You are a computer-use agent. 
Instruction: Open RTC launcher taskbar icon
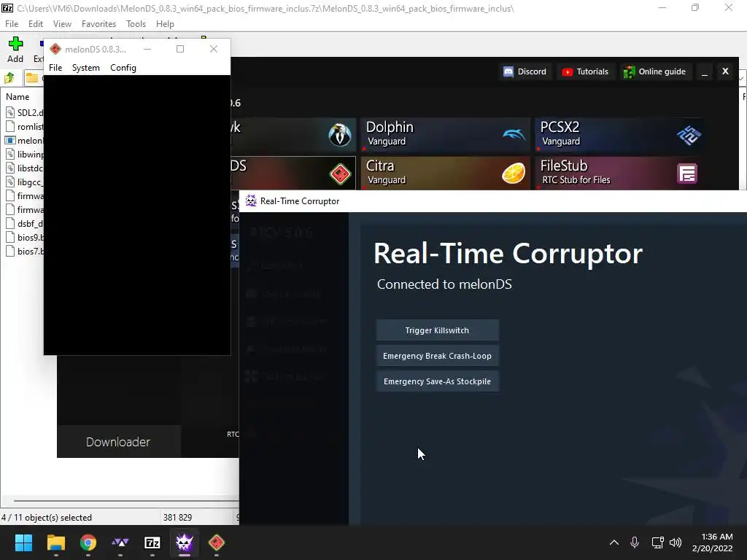pyautogui.click(x=185, y=542)
